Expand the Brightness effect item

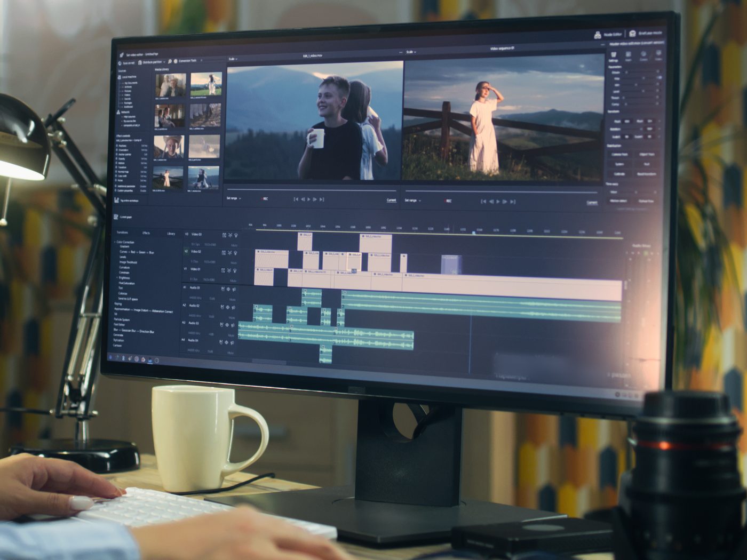[x=117, y=278]
